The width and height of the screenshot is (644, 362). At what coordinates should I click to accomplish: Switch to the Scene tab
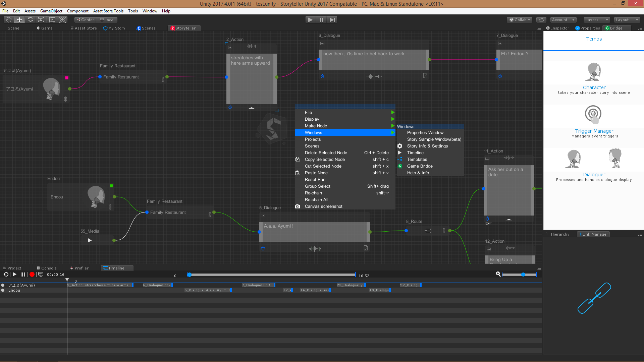pyautogui.click(x=11, y=28)
